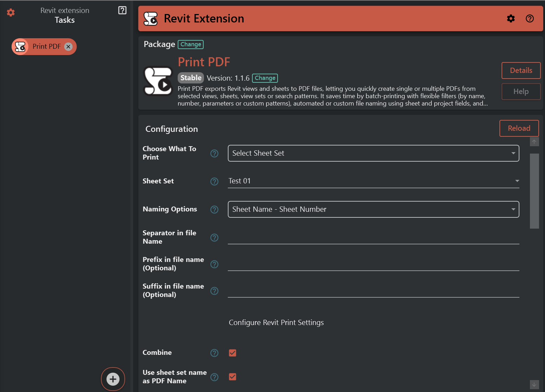This screenshot has height=392, width=545.
Task: Click the Prefix in file name field
Action: pyautogui.click(x=373, y=264)
